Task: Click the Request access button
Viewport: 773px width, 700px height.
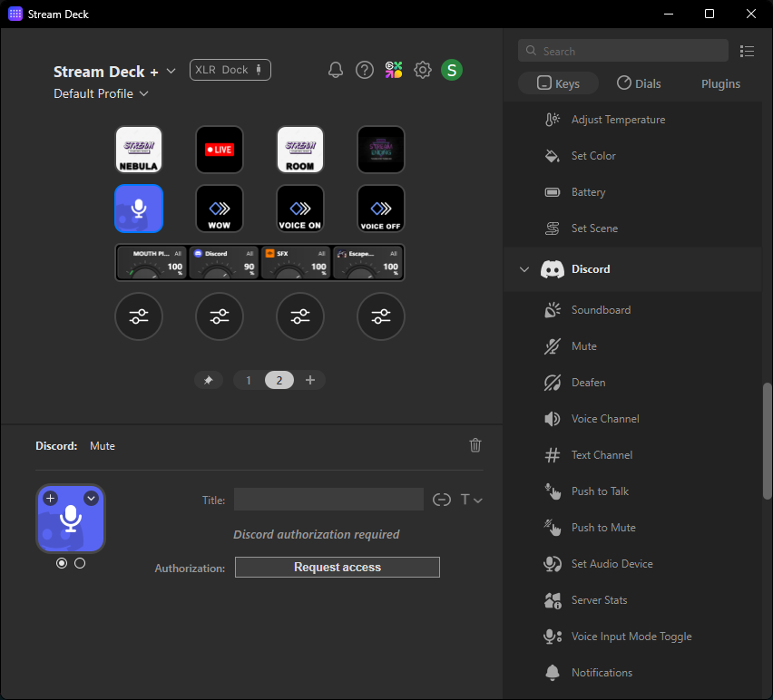Action: pos(338,567)
